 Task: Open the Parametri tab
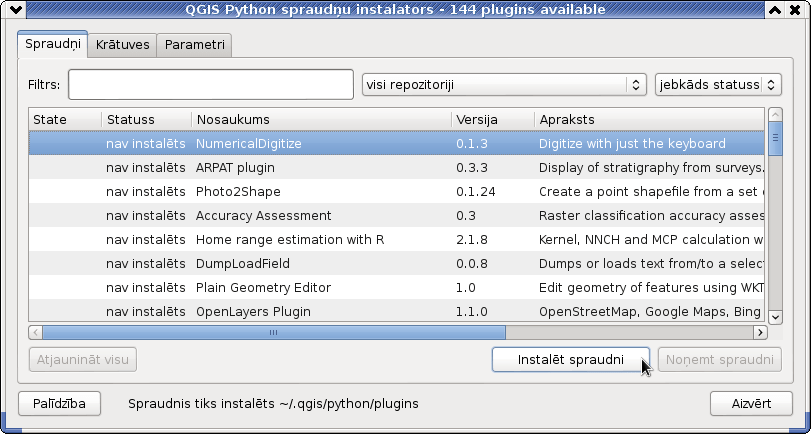point(194,45)
